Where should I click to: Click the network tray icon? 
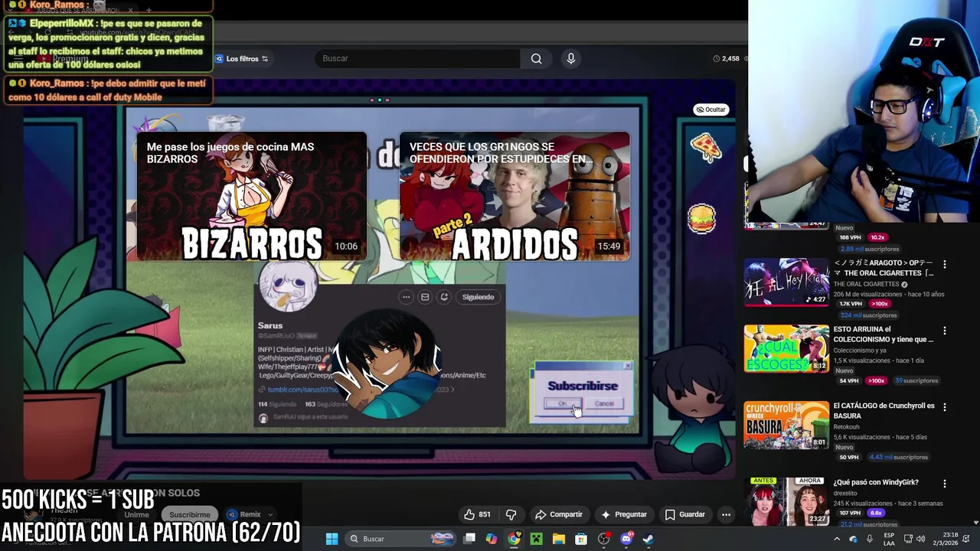pos(908,539)
